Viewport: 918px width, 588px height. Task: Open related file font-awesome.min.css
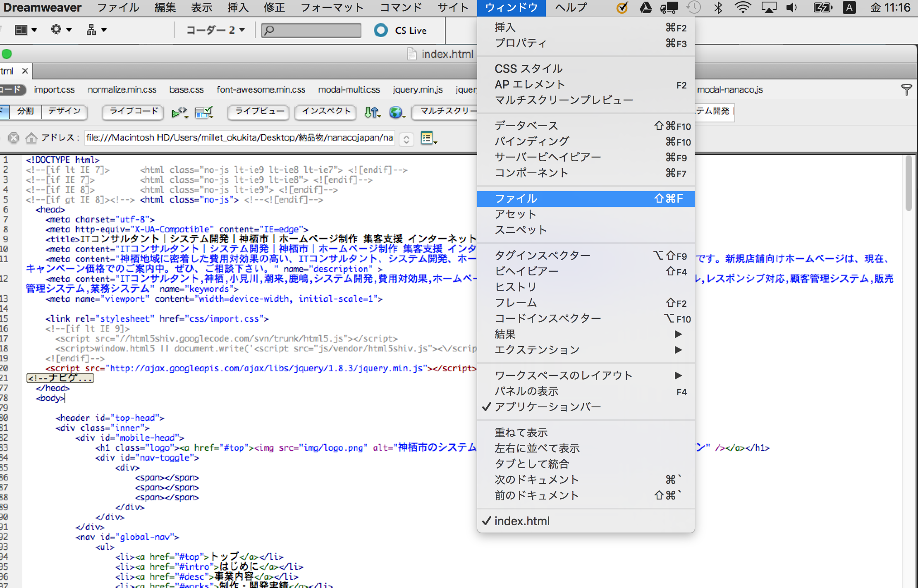pyautogui.click(x=261, y=90)
